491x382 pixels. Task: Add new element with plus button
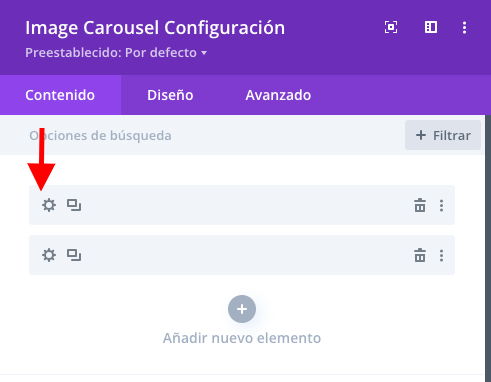pos(242,309)
